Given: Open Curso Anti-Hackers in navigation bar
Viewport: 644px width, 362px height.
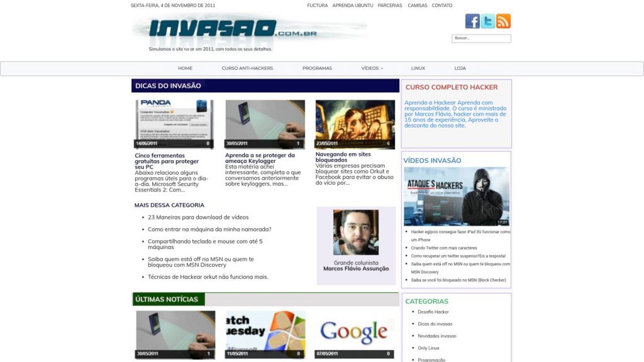Looking at the screenshot, I should coord(247,69).
